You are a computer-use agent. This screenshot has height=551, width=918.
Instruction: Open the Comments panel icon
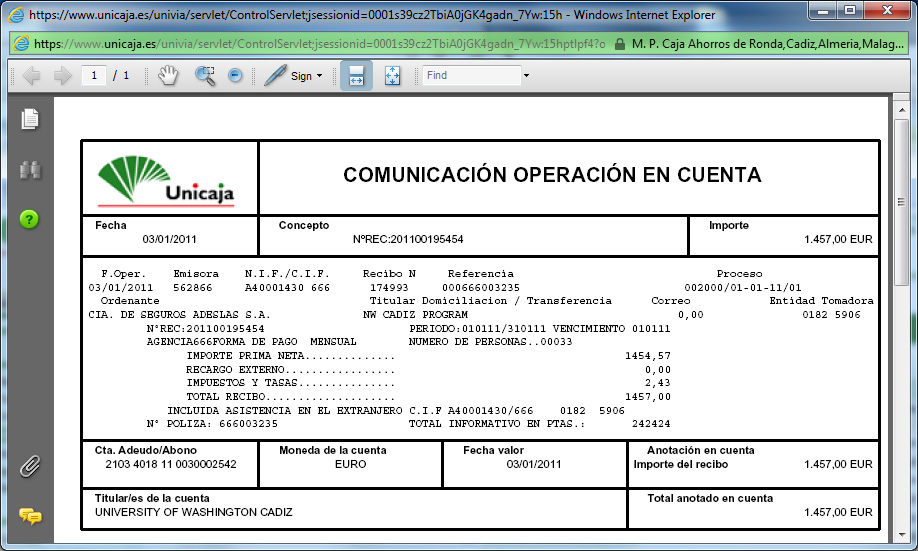(x=30, y=516)
